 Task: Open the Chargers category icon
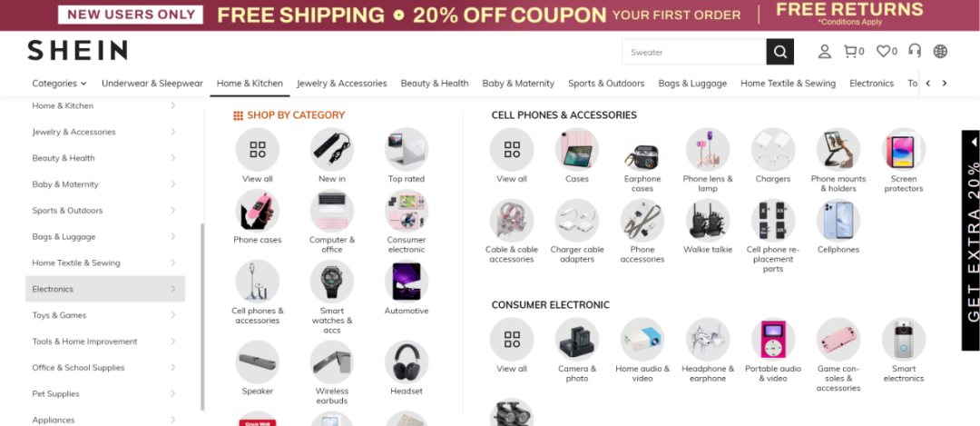point(773,150)
